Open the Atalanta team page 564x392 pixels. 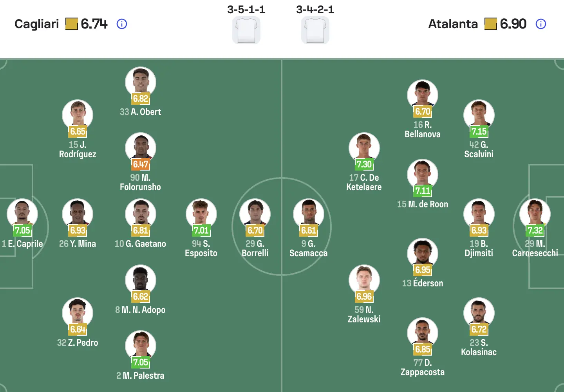point(453,24)
